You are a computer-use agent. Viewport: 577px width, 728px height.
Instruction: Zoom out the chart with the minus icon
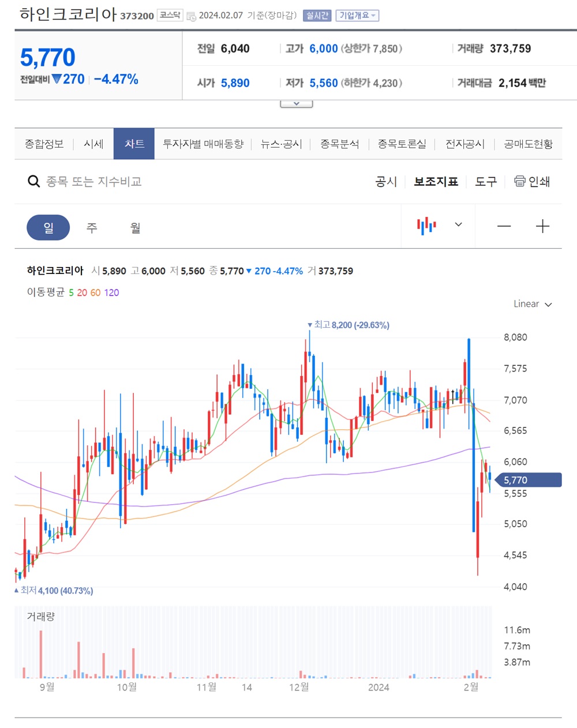(x=504, y=226)
